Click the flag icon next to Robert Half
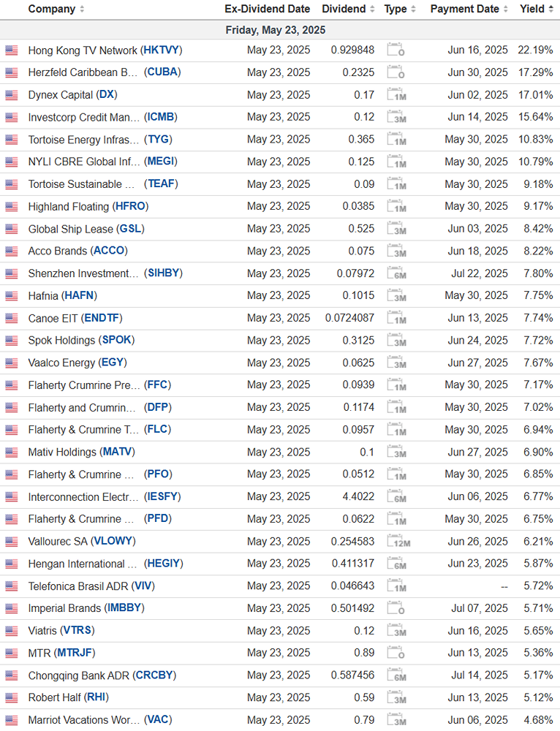Image resolution: width=560 pixels, height=731 pixels. pyautogui.click(x=11, y=697)
